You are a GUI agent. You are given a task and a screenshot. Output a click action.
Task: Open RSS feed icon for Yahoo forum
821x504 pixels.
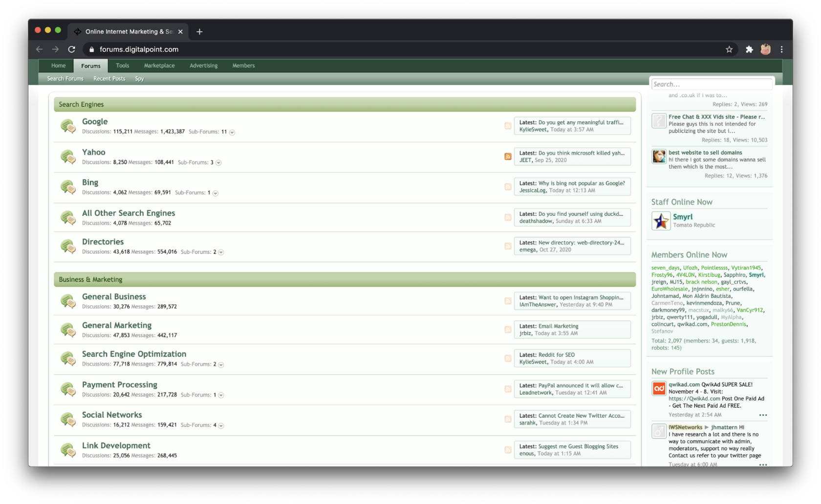coord(508,157)
